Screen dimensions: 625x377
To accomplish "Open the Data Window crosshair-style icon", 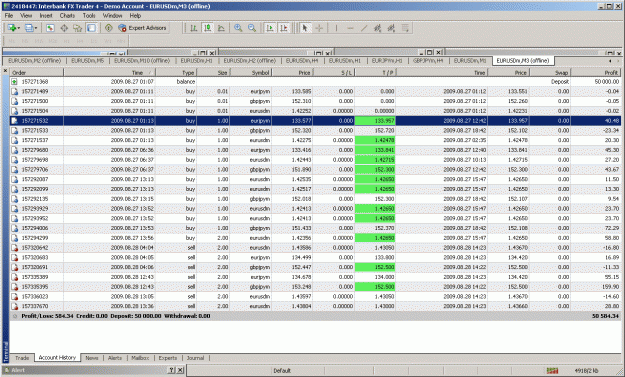I will point(64,28).
